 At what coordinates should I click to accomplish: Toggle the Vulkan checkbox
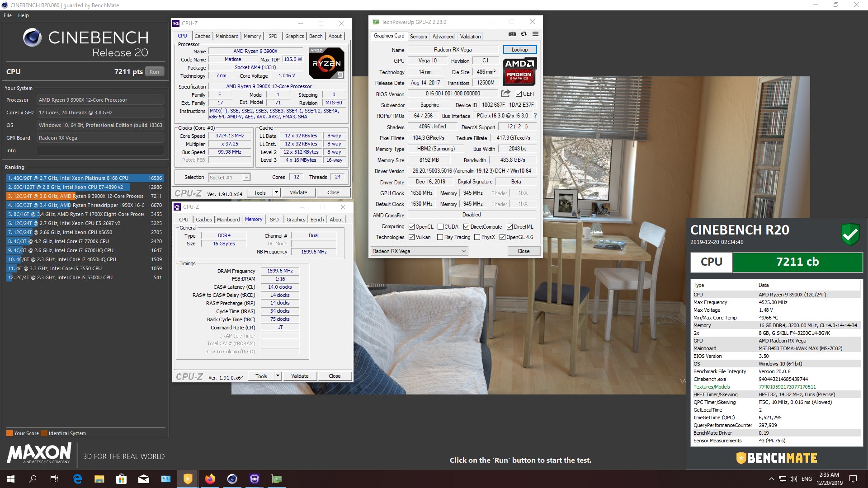coord(411,237)
